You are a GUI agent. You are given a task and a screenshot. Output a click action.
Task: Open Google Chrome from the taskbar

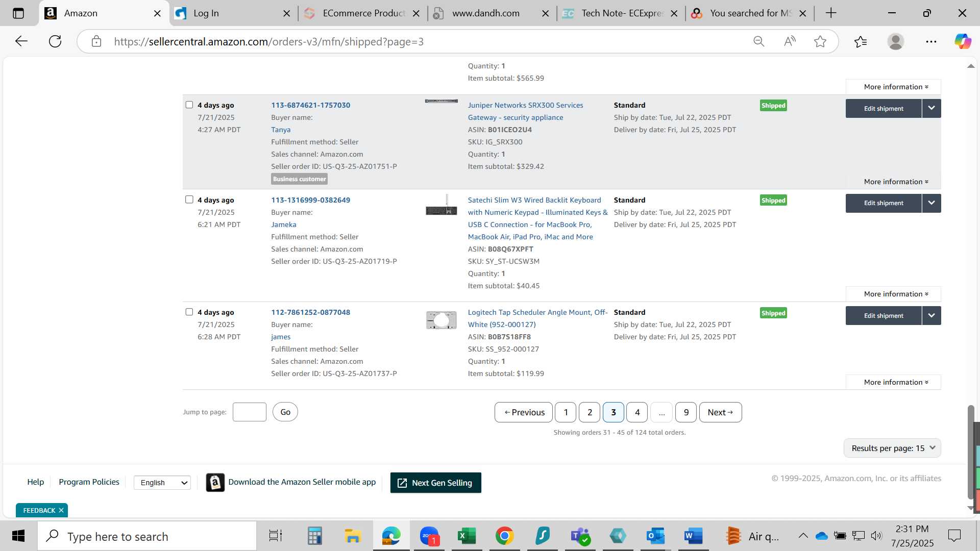click(504, 536)
